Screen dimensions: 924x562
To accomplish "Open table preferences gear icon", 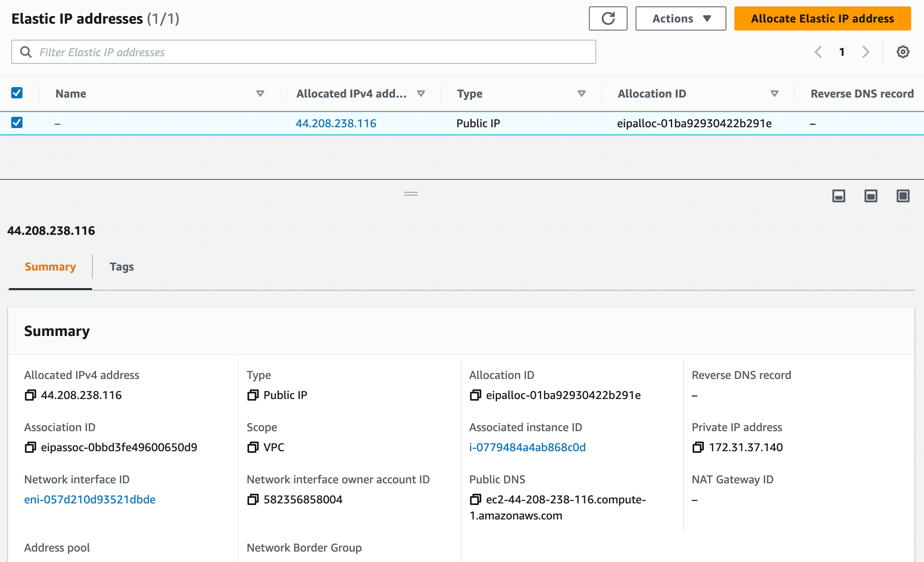I will click(903, 52).
